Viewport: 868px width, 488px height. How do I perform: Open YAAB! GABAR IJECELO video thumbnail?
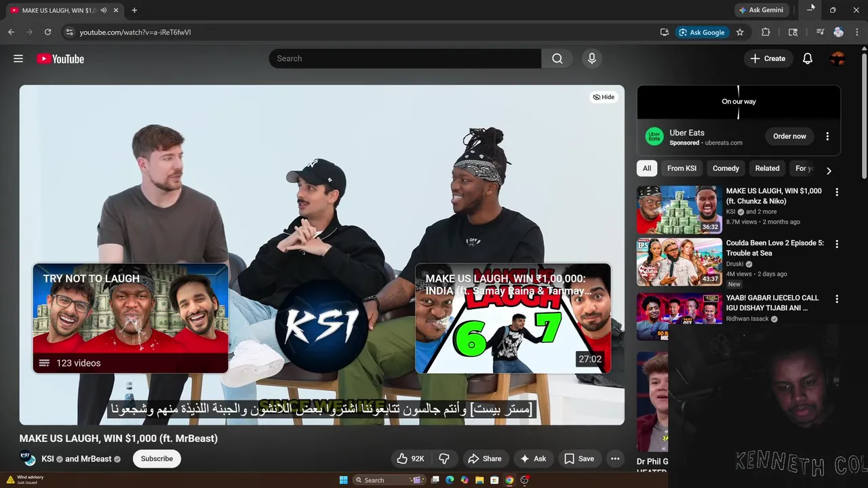coord(679,317)
